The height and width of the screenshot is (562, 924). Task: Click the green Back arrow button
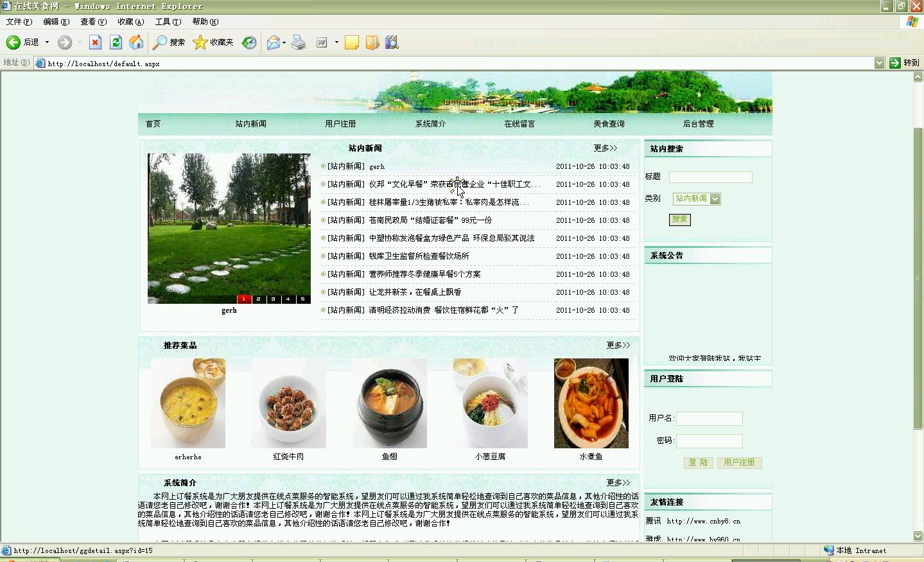pos(13,42)
